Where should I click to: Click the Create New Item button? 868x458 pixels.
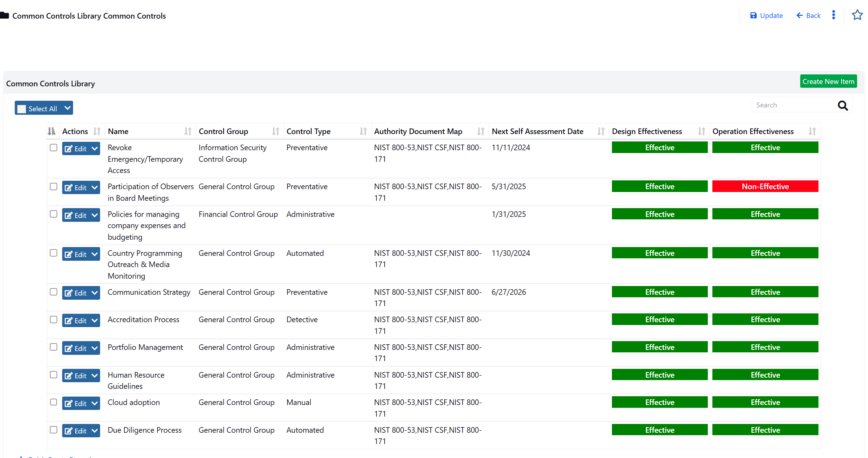point(828,81)
